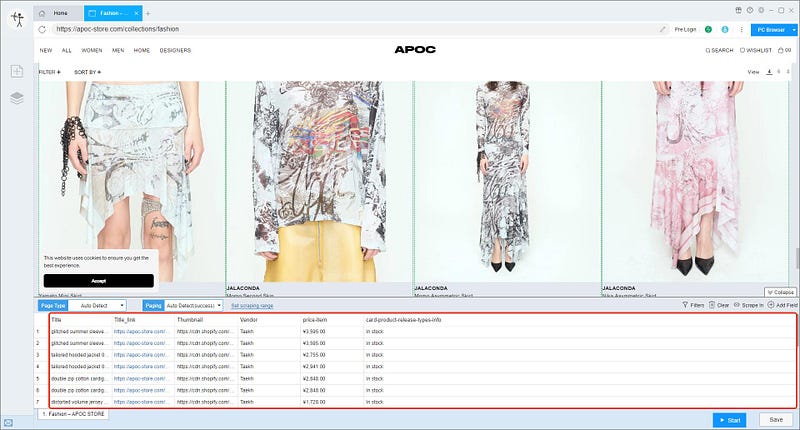
Task: Open the stacked layers icon in the sidebar
Action: tap(17, 97)
